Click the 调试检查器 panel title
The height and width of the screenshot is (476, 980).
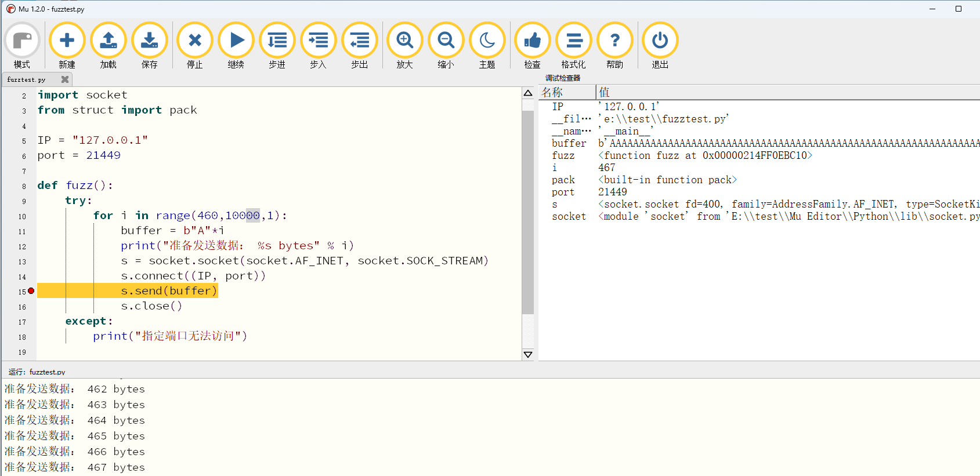click(563, 78)
